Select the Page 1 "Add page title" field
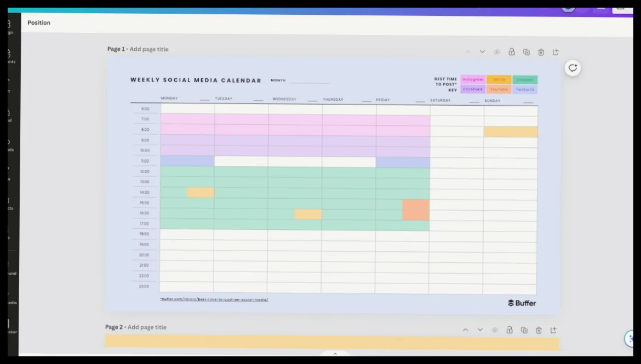 tap(149, 49)
